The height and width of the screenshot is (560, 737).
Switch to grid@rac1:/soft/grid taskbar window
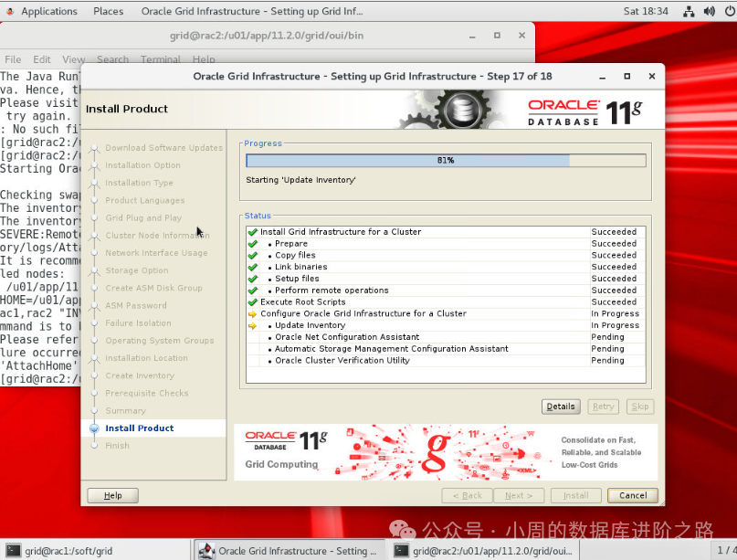pyautogui.click(x=94, y=550)
